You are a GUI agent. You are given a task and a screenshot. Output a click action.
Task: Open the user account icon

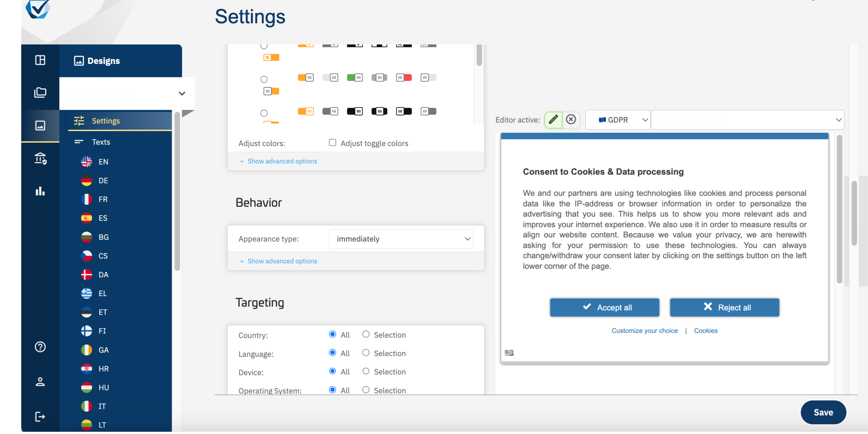coord(40,381)
